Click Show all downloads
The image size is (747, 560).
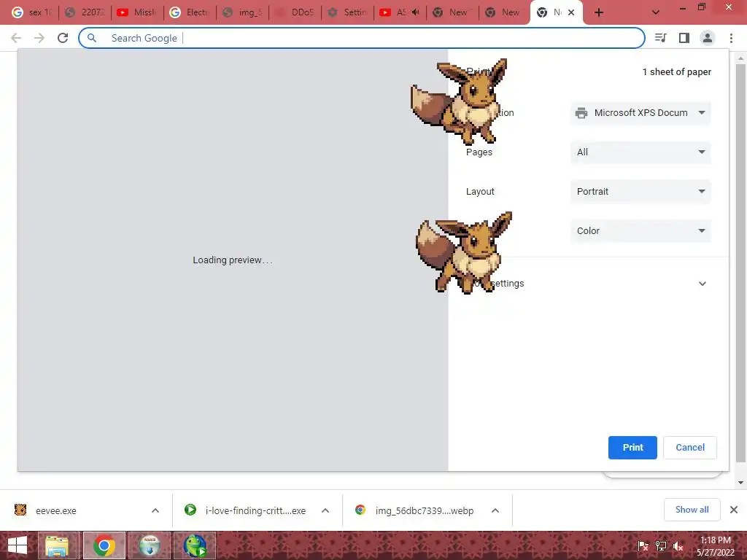(692, 510)
